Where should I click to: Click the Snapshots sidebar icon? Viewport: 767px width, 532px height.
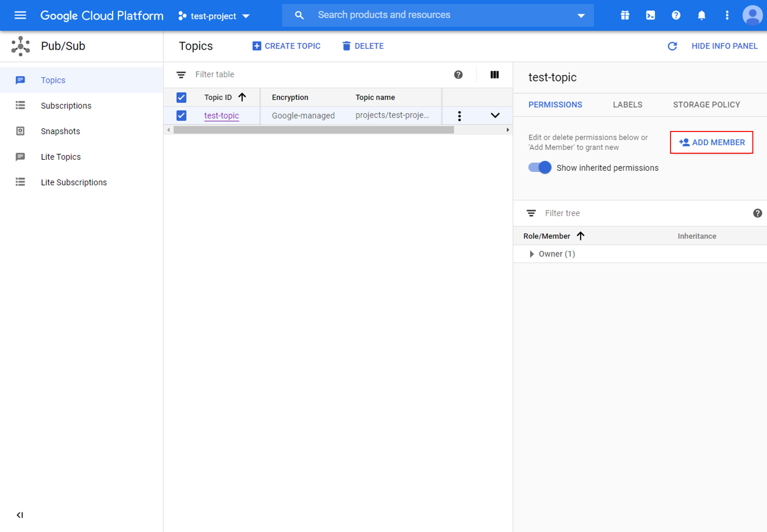coord(20,131)
